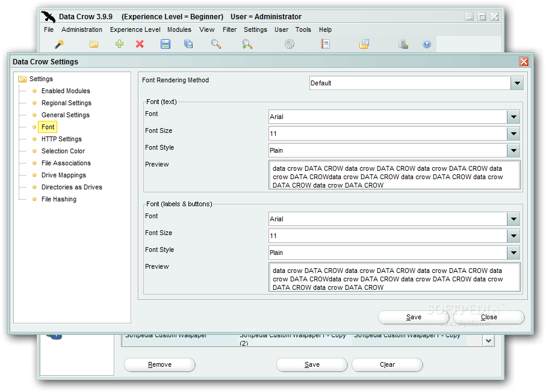Click the notebook toolbar icon
Viewport: 546px width, 392px height.
(x=325, y=44)
